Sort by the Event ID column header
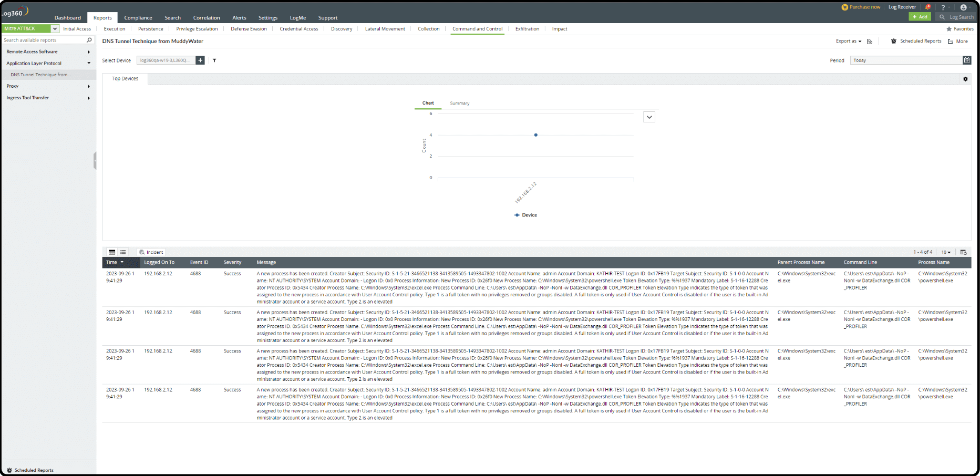The height and width of the screenshot is (476, 980). [199, 262]
